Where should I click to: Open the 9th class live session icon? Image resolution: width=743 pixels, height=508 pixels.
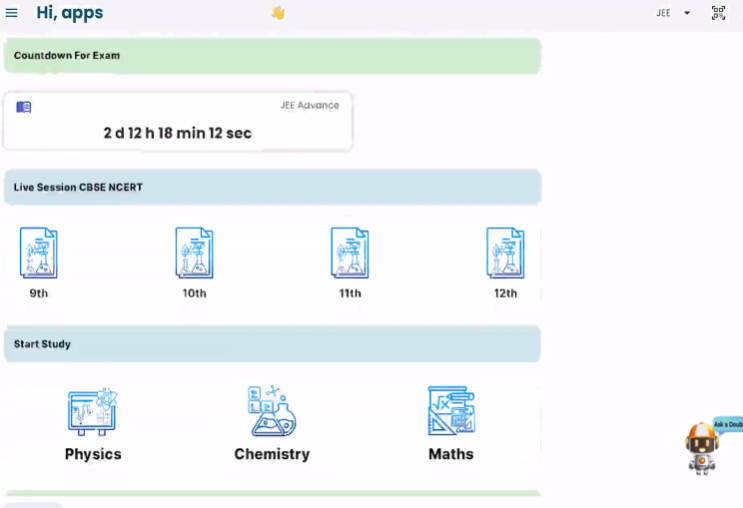39,253
